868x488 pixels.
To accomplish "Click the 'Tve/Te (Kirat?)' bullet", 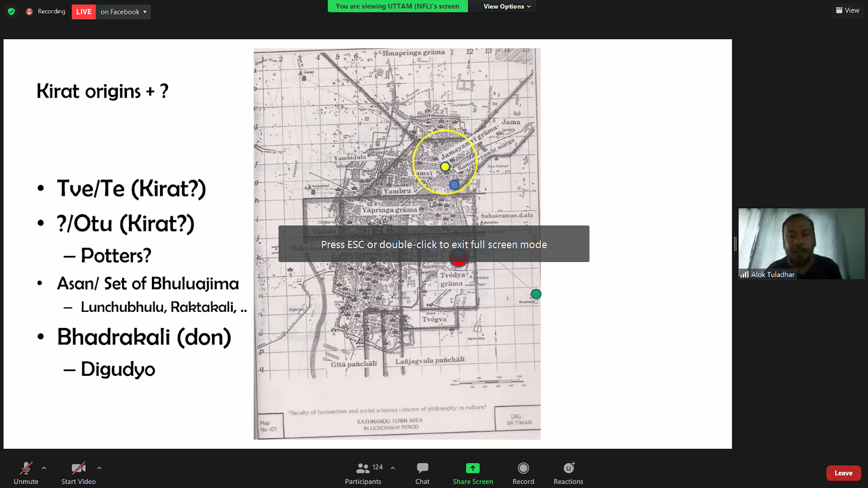I will [x=131, y=189].
